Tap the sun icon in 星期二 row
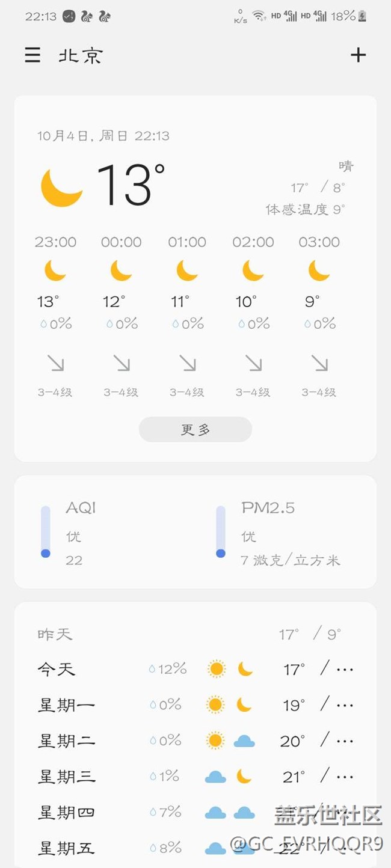Image resolution: width=391 pixels, height=868 pixels. pyautogui.click(x=215, y=741)
